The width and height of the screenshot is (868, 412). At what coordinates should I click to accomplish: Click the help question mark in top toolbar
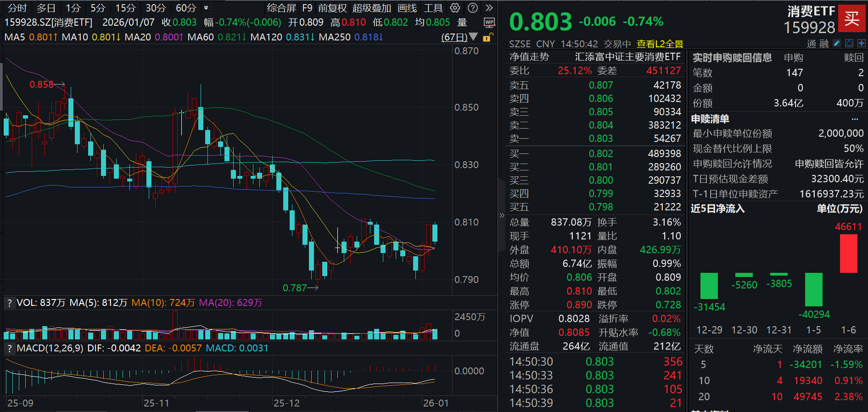tap(472, 8)
